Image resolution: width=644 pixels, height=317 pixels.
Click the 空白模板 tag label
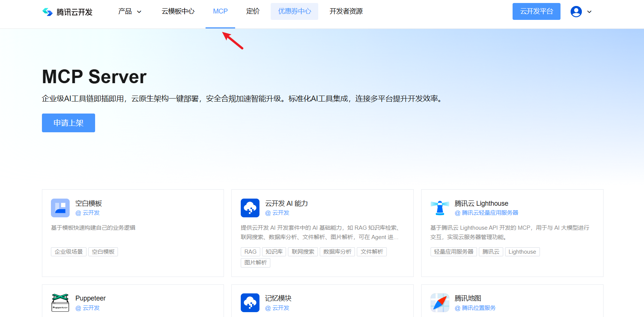[103, 252]
